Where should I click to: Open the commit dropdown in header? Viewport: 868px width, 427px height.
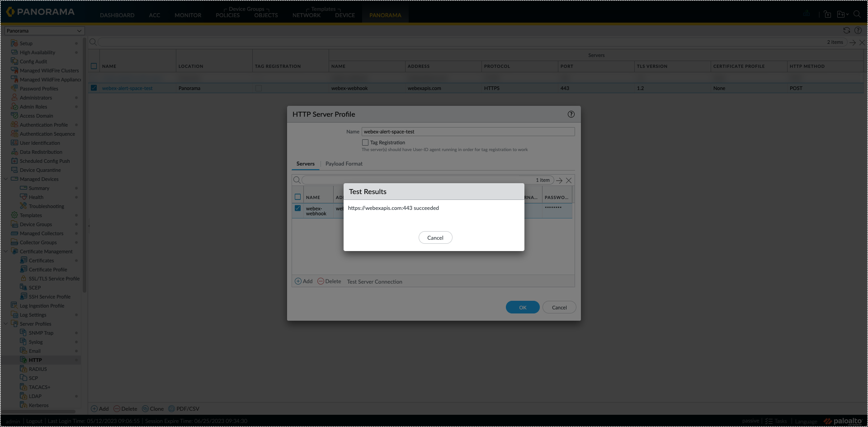pyautogui.click(x=843, y=14)
